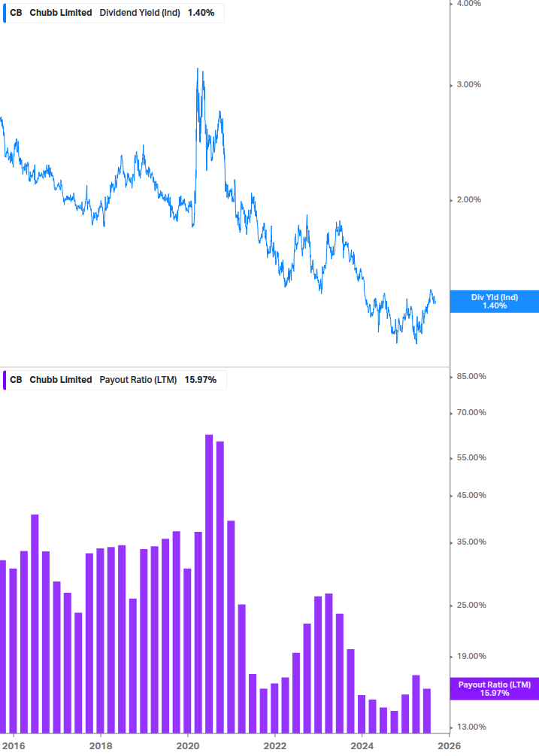This screenshot has width=539, height=756.
Task: Click the 2024 label on the time axis
Action: click(x=362, y=746)
